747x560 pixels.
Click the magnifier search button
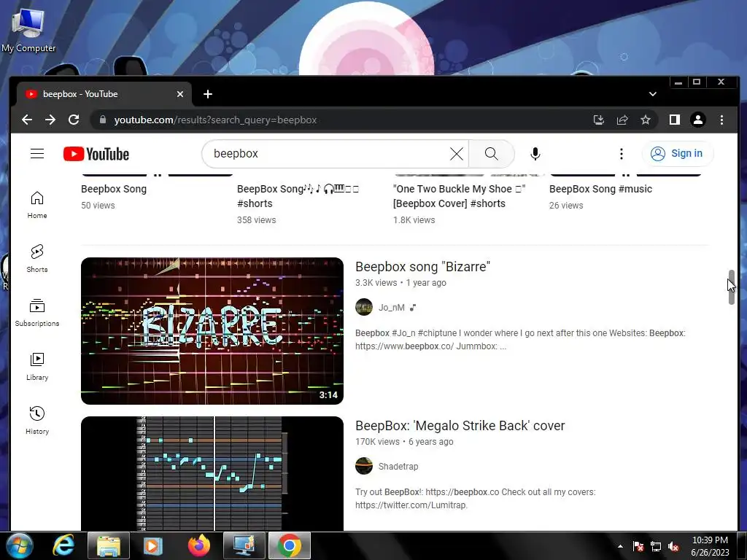click(x=491, y=154)
